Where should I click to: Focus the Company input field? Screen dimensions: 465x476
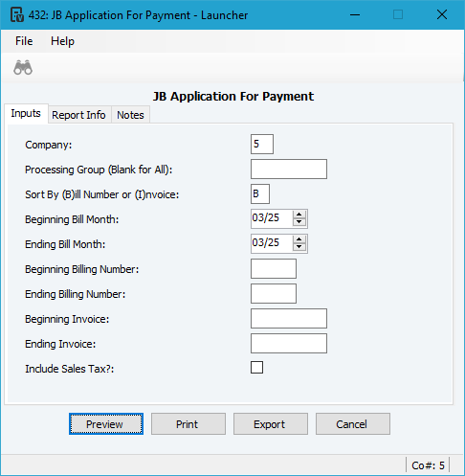262,144
